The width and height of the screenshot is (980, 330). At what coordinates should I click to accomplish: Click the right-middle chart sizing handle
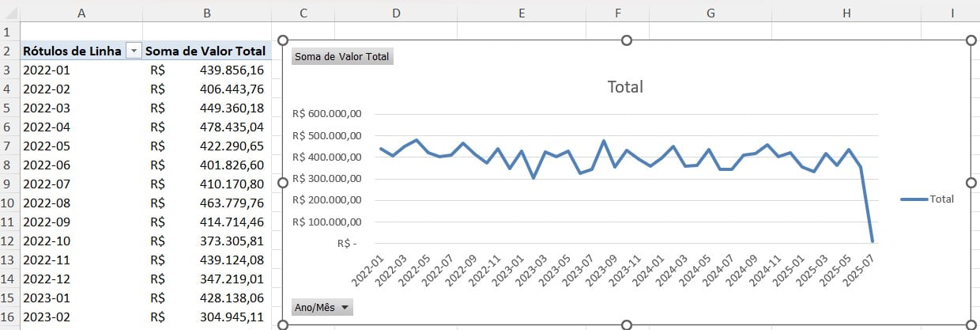971,183
